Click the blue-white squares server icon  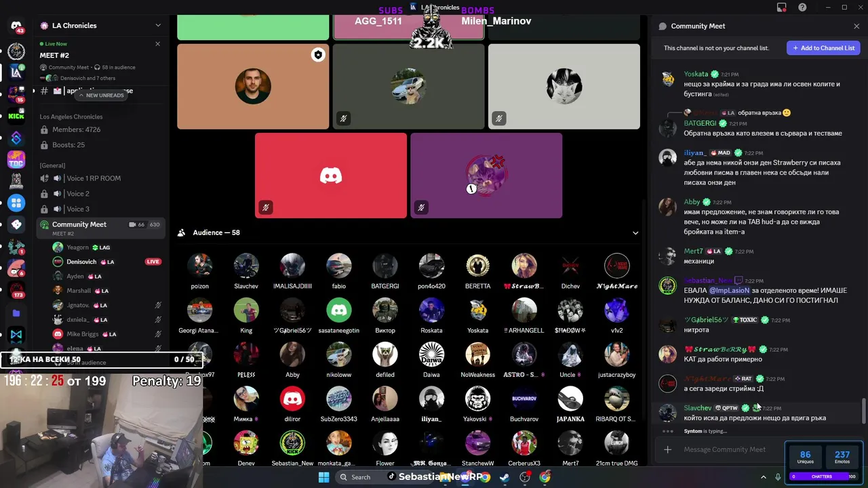[16, 203]
